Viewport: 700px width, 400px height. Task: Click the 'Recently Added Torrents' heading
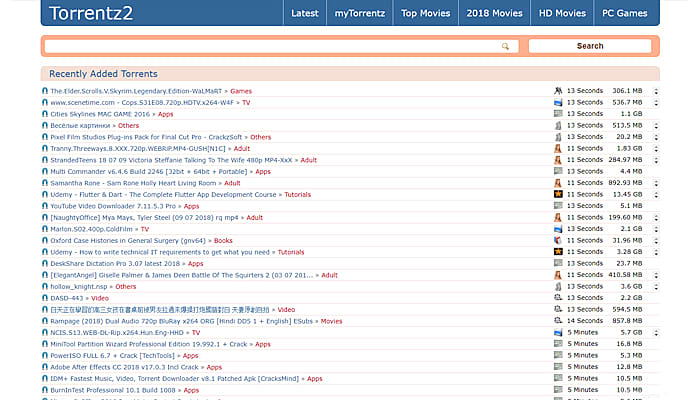pos(103,74)
